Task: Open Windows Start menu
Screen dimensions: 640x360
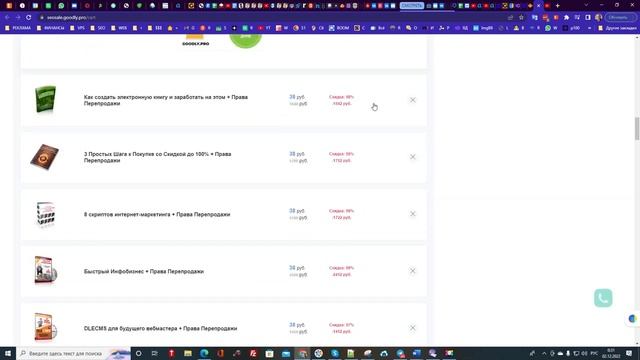Action: coord(8,353)
